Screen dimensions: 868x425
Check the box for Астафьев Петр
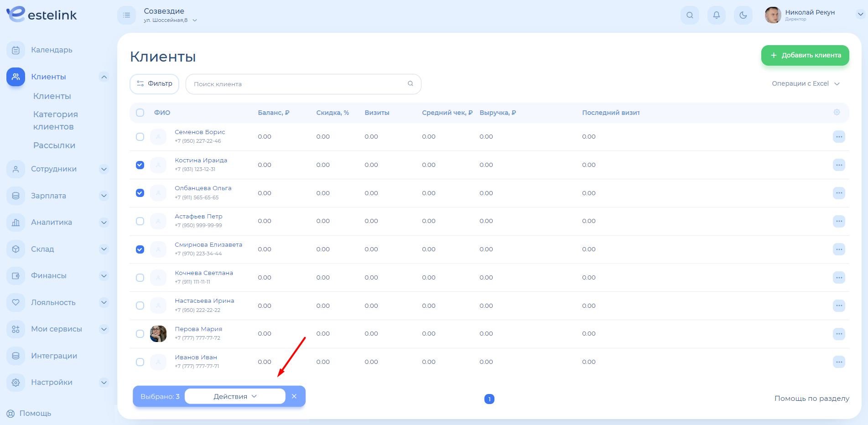(x=140, y=221)
